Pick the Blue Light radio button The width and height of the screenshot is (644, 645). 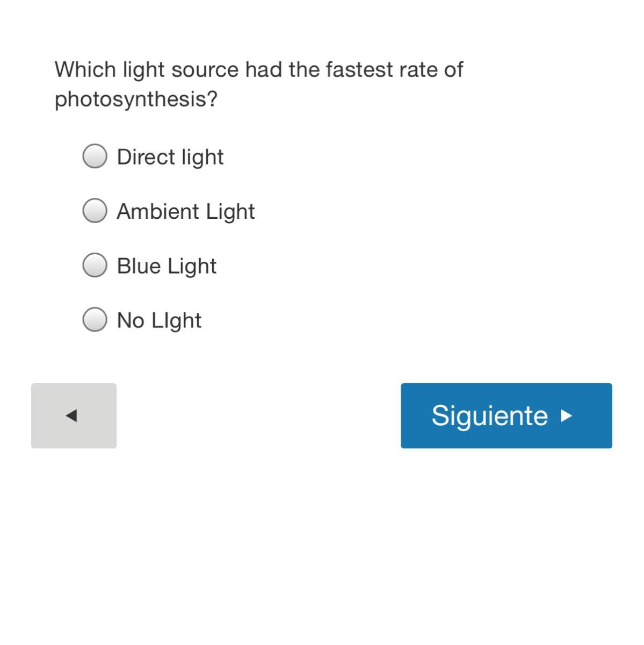click(95, 265)
